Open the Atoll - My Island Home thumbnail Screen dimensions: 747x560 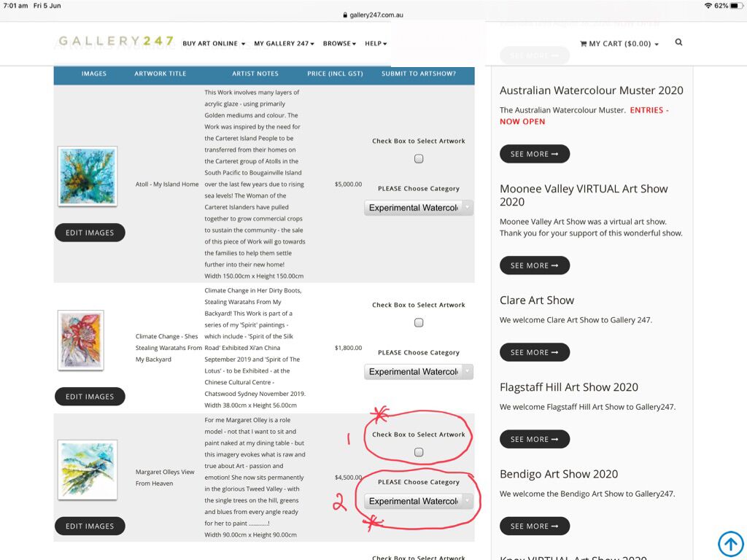pos(88,176)
